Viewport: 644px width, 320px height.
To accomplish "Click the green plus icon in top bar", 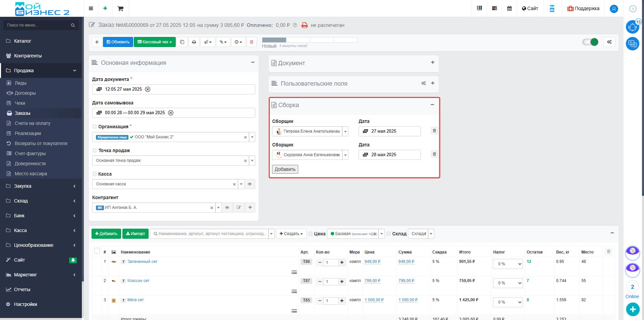I will point(105,8).
